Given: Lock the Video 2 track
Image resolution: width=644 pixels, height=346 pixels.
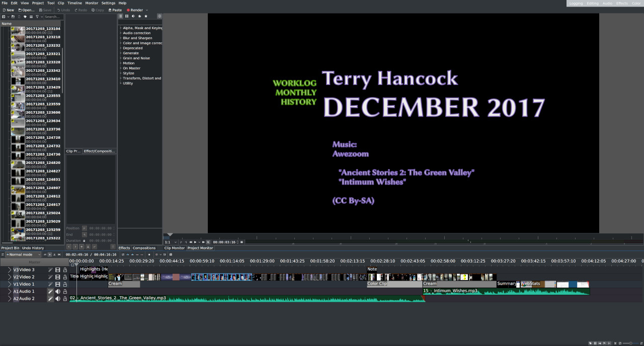Looking at the screenshot, I should pos(65,277).
